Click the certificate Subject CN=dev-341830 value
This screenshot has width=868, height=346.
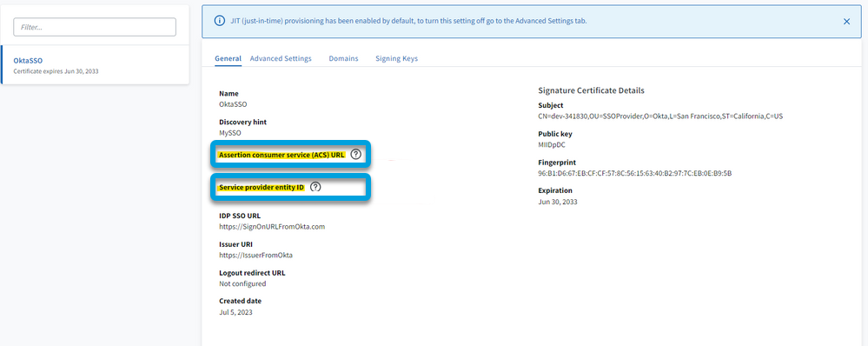660,116
